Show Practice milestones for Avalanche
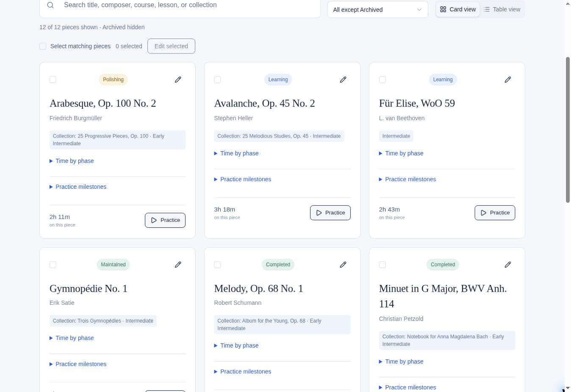Viewport: 571px width, 392px height. (243, 179)
